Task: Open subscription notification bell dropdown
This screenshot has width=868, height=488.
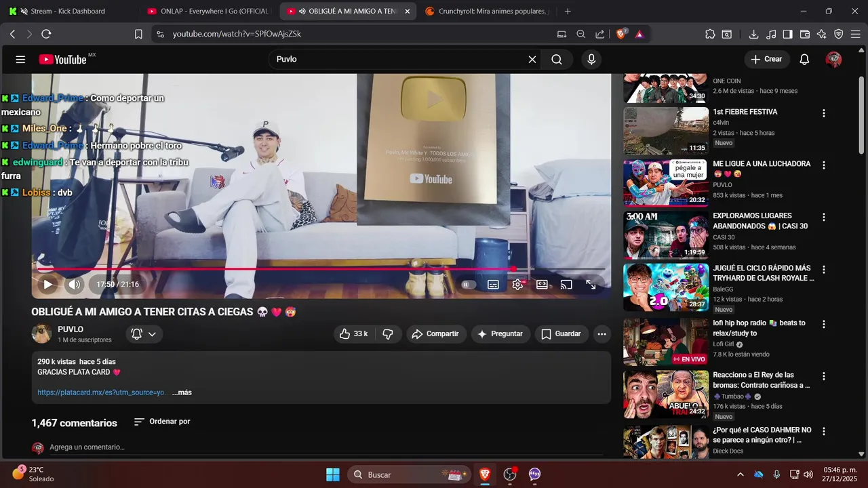Action: [x=144, y=334]
